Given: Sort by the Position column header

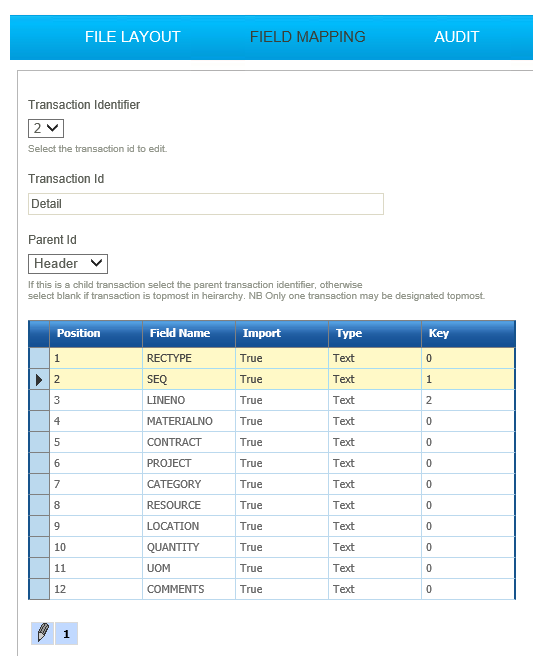Looking at the screenshot, I should pos(96,333).
